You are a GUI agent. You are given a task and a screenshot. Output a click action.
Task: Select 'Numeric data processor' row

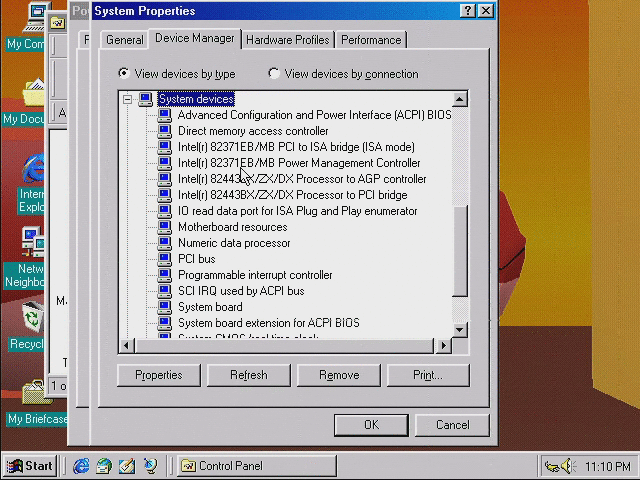pyautogui.click(x=234, y=243)
